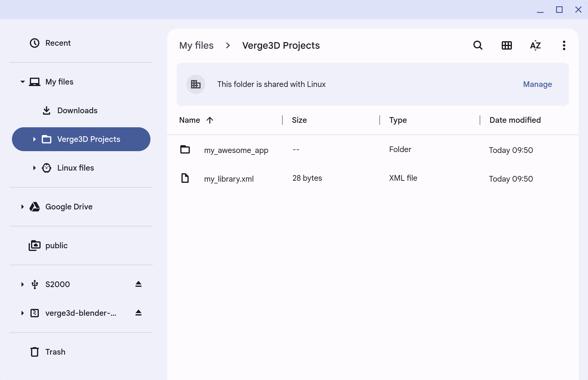The image size is (588, 380).
Task: Click the Linux files penguin icon
Action: point(47,168)
